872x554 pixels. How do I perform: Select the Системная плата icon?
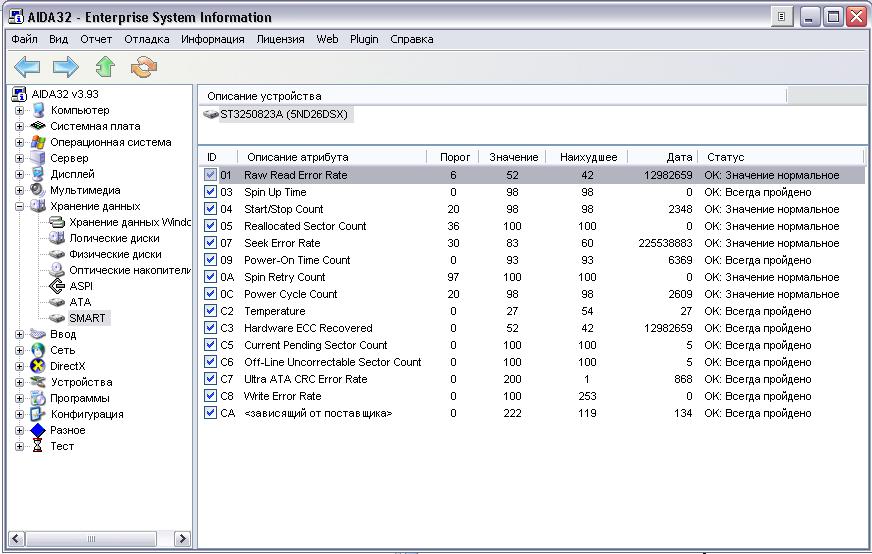(x=38, y=126)
